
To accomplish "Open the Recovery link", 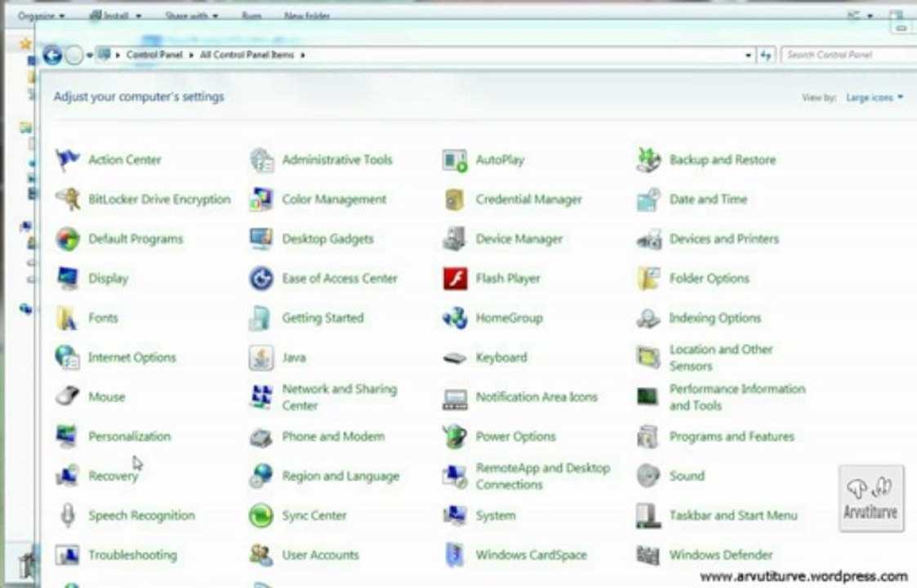I will click(113, 475).
